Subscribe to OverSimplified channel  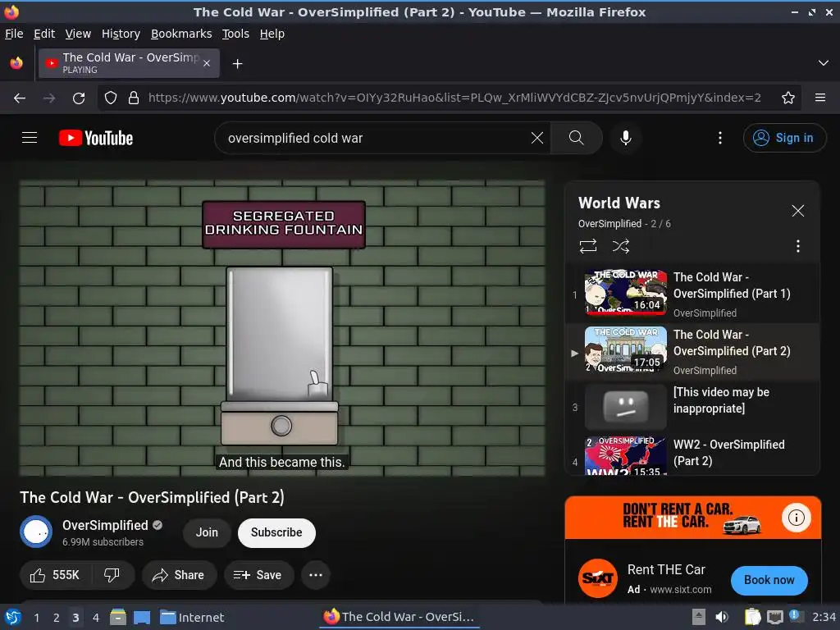276,532
